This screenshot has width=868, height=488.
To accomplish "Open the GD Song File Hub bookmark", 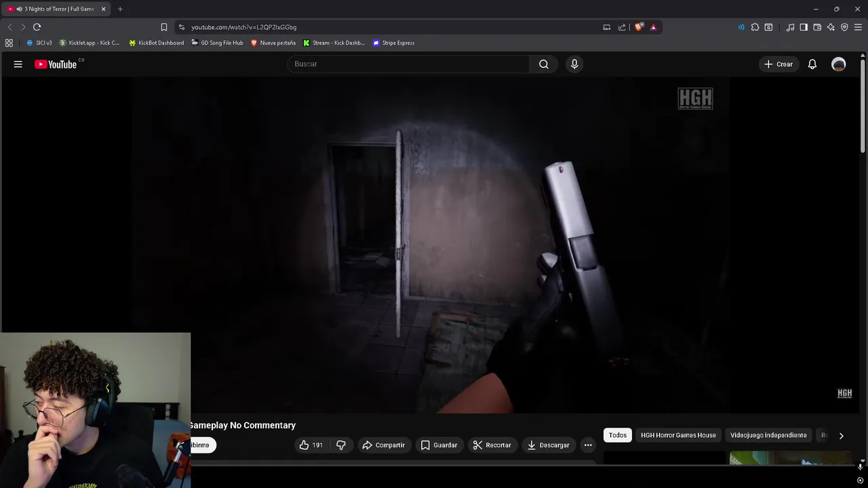I will pyautogui.click(x=217, y=43).
